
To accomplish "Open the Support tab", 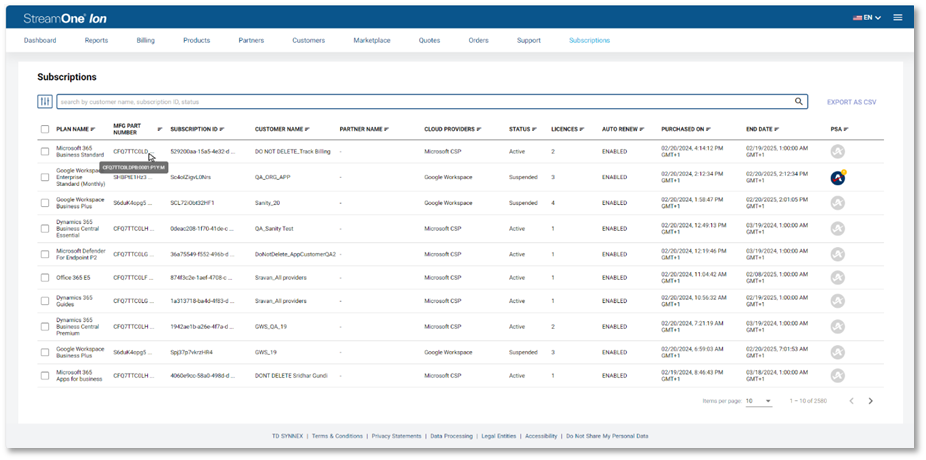I will 529,41.
